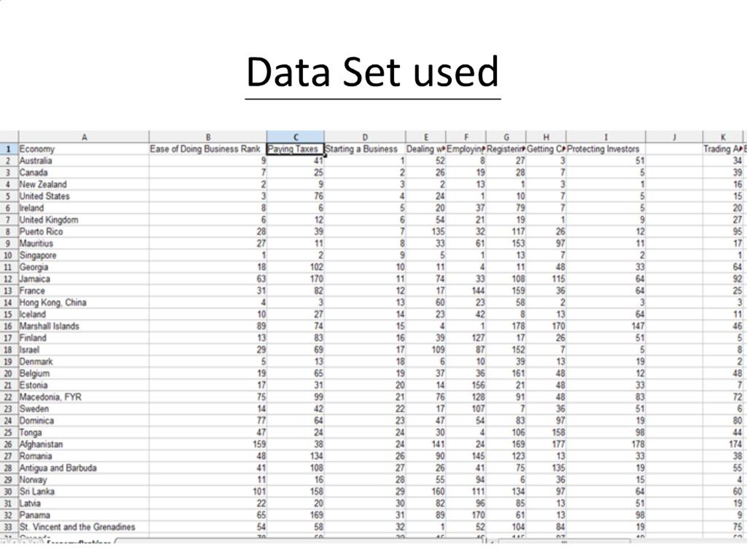Image resolution: width=747 pixels, height=560 pixels.
Task: Select row 26 header for Afghanistan
Action: coord(8,444)
